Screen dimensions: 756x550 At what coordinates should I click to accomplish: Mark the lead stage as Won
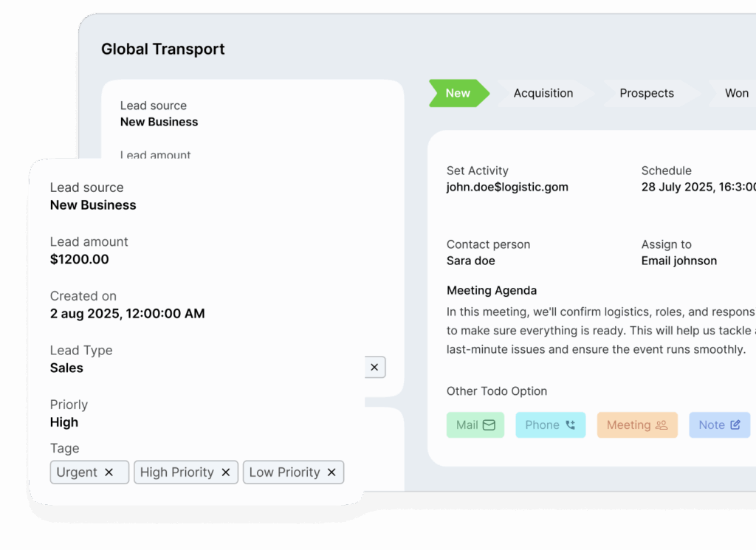pos(736,93)
